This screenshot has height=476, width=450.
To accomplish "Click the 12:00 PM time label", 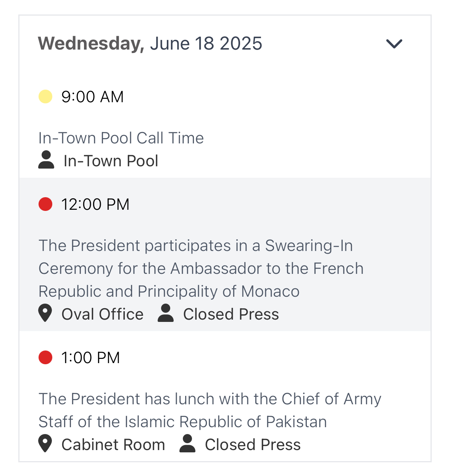I will (95, 204).
